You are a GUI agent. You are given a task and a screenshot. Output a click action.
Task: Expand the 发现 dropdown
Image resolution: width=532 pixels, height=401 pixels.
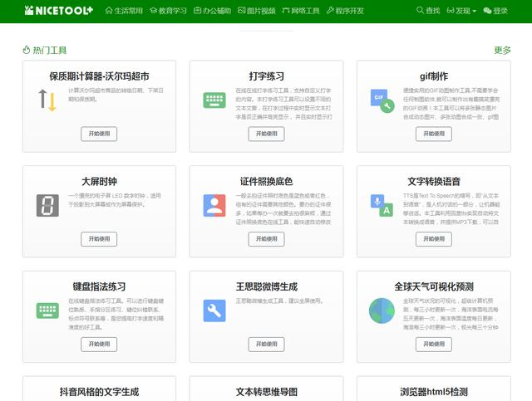(x=461, y=11)
